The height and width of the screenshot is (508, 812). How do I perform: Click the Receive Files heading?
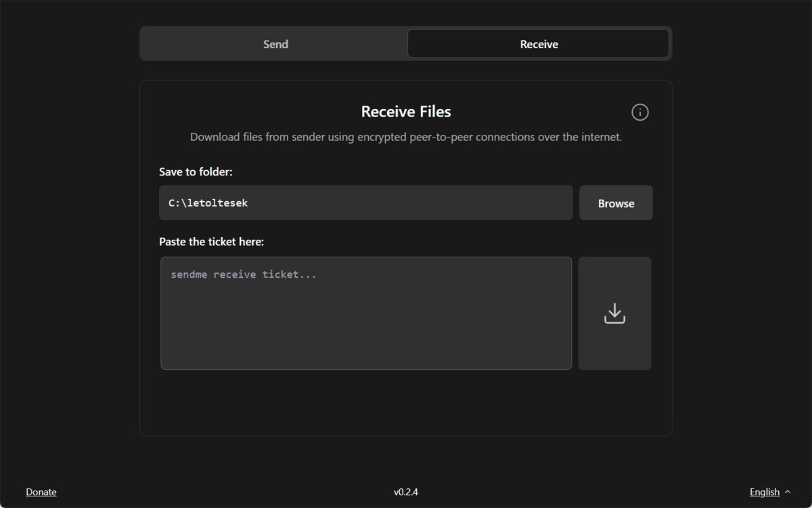(406, 112)
